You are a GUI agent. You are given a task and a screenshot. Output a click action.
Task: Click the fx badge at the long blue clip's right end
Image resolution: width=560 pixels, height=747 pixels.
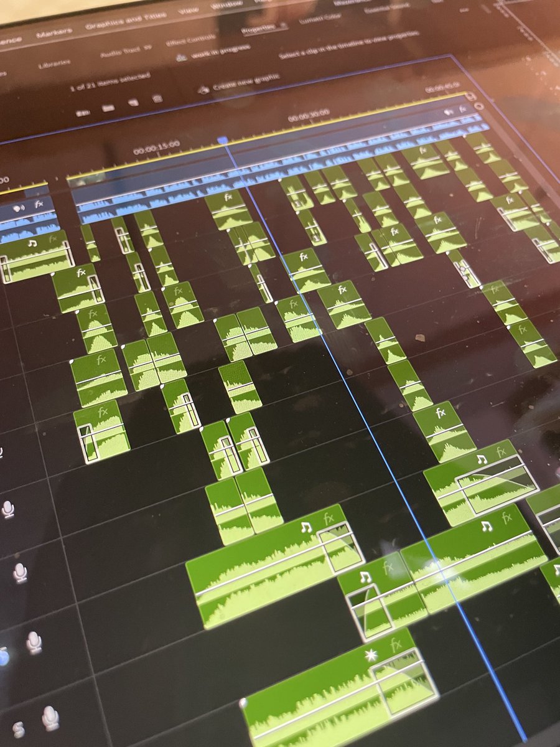click(x=462, y=109)
